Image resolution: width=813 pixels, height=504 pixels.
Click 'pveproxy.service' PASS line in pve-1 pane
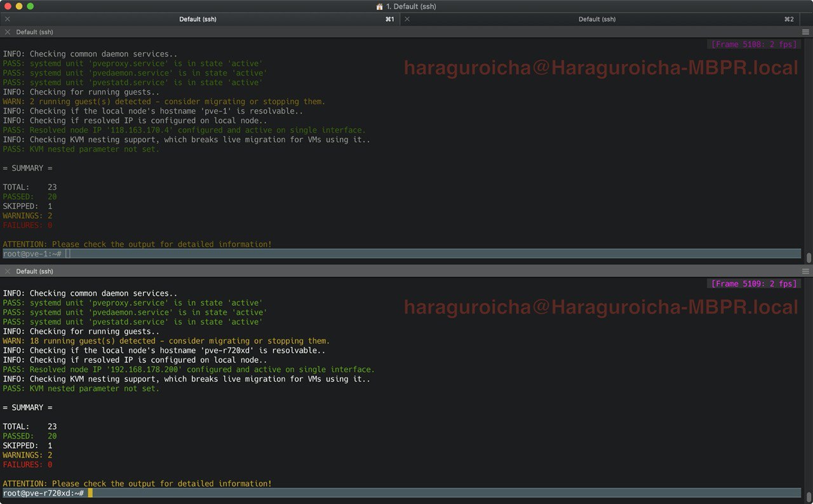(x=133, y=63)
